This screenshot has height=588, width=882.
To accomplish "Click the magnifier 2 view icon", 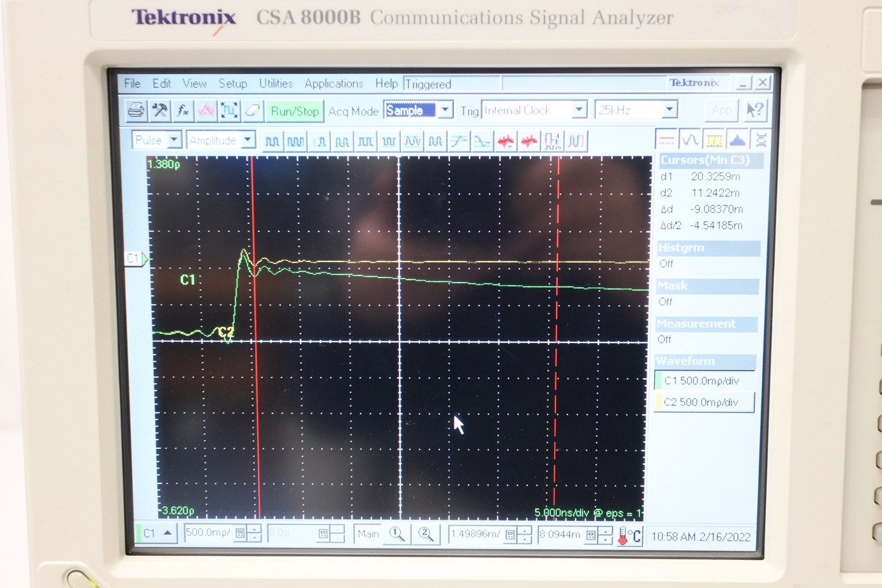I will point(426,534).
